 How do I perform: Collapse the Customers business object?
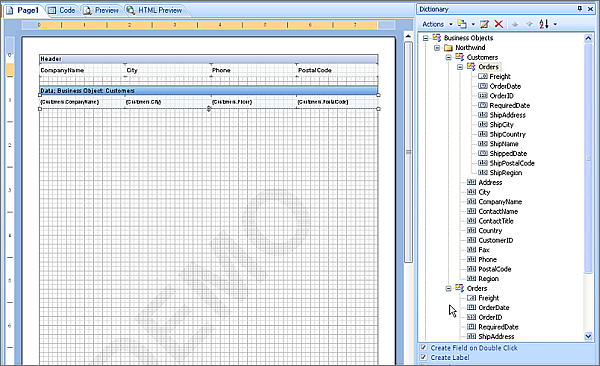coord(448,57)
